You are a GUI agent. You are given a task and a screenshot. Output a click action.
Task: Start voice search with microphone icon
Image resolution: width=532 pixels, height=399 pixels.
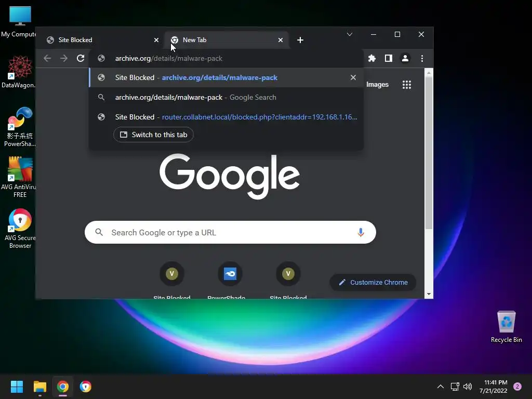[361, 232]
